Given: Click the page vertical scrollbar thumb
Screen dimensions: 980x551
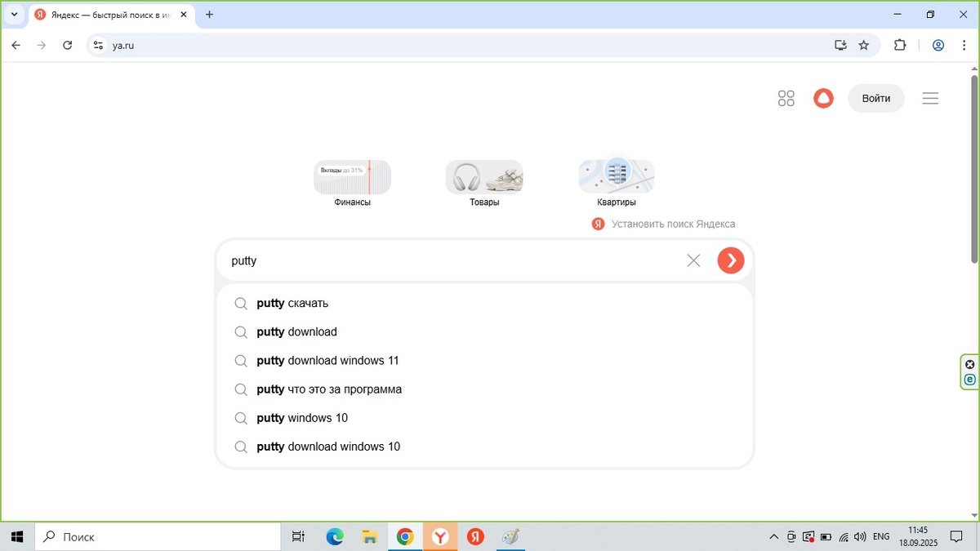Looking at the screenshot, I should (974, 169).
